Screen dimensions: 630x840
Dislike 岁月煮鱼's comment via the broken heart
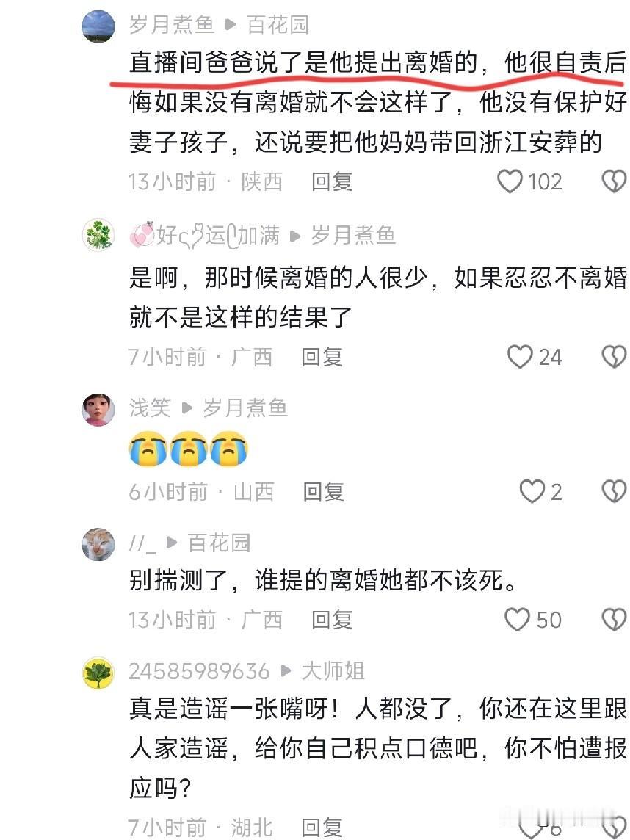[614, 181]
